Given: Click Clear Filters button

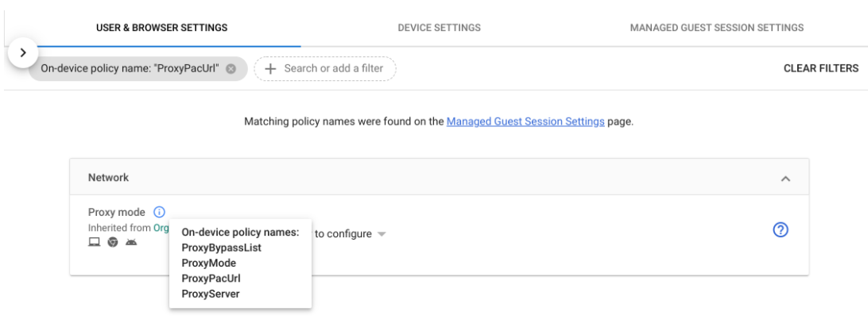Looking at the screenshot, I should point(821,68).
